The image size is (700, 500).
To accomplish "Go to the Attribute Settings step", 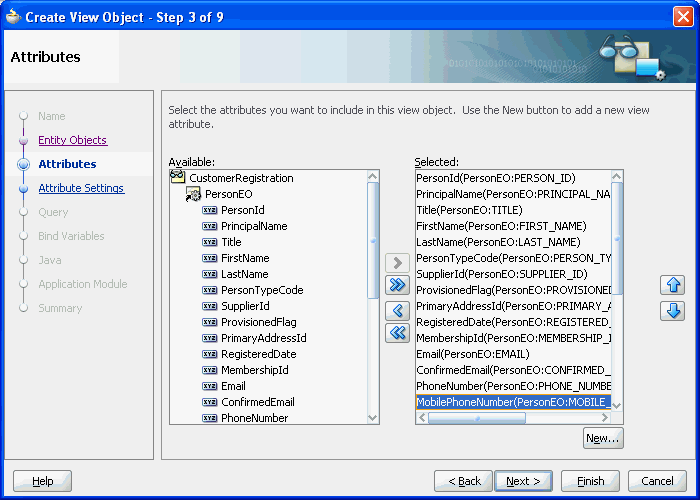I will 81,188.
